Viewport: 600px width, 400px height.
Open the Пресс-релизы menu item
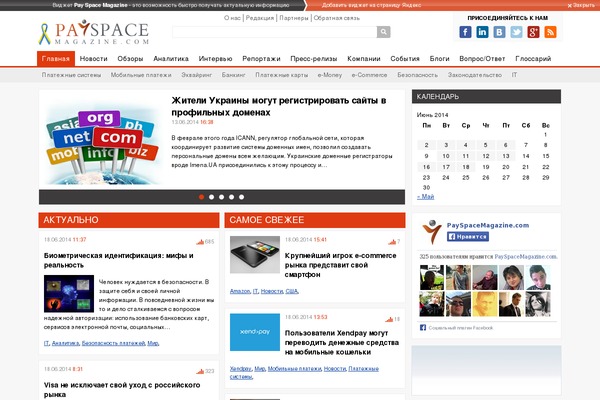pos(314,59)
